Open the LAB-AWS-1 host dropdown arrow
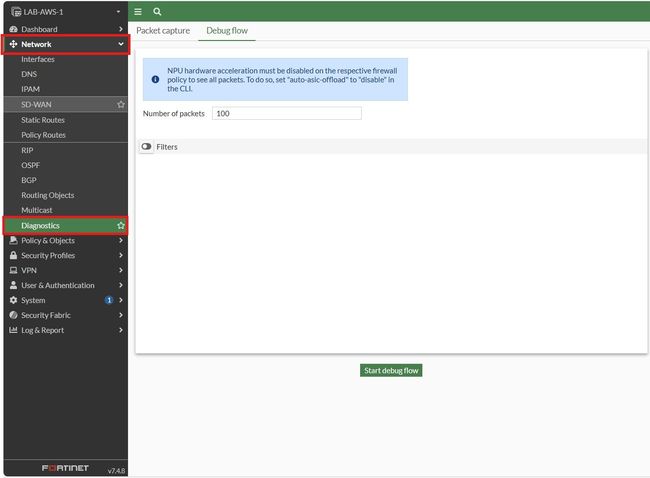Screen dimensions: 650x478 (x=119, y=12)
